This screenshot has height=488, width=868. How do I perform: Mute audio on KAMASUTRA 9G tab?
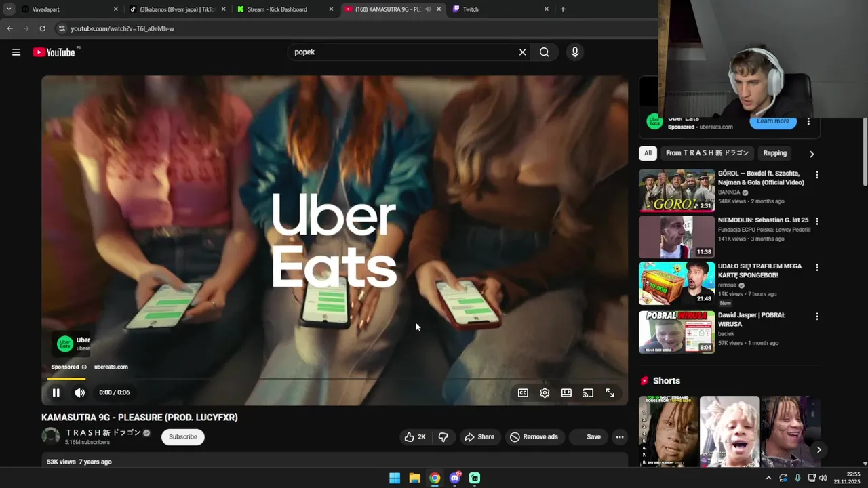[428, 9]
